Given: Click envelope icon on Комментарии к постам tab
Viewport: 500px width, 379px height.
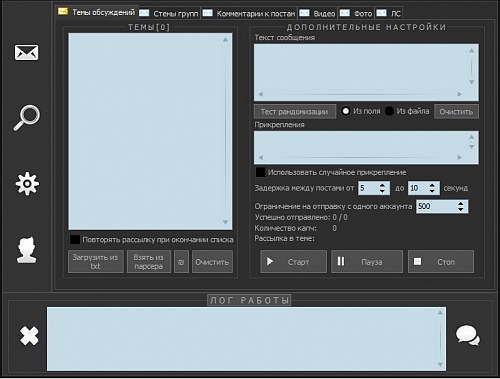Looking at the screenshot, I should click(208, 13).
